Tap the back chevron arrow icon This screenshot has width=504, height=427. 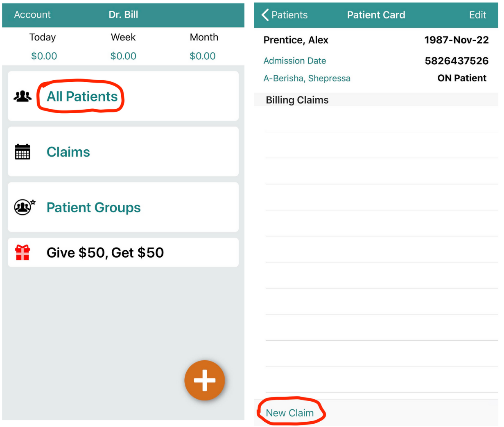(x=265, y=15)
